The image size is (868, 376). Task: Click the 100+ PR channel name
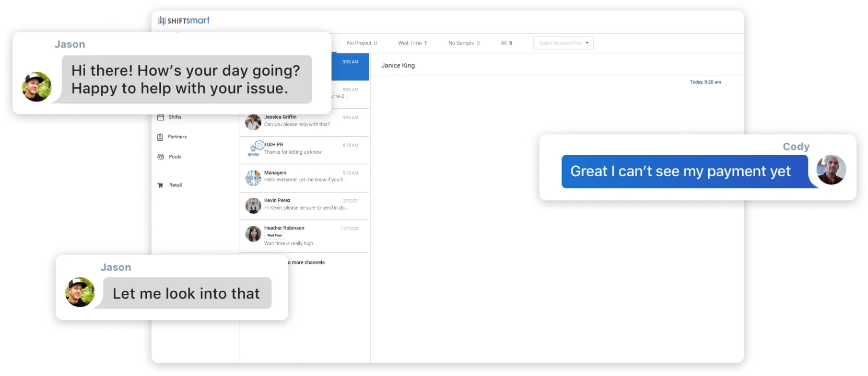click(x=274, y=145)
